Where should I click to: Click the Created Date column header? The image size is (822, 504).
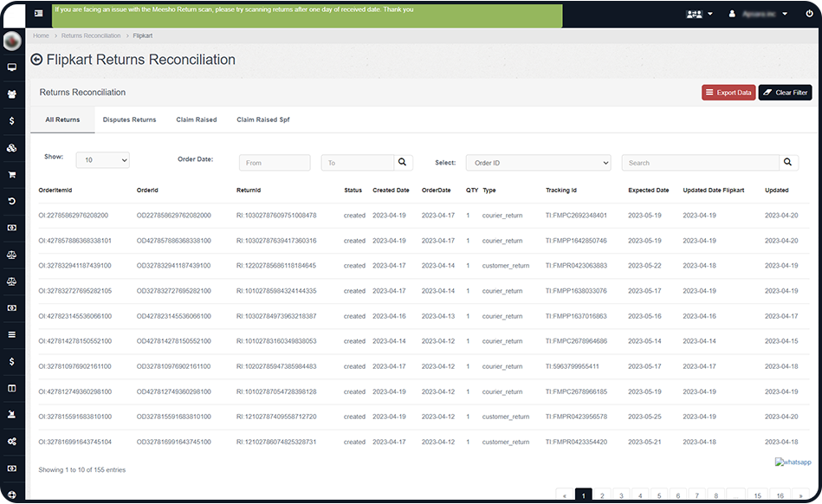pyautogui.click(x=392, y=191)
